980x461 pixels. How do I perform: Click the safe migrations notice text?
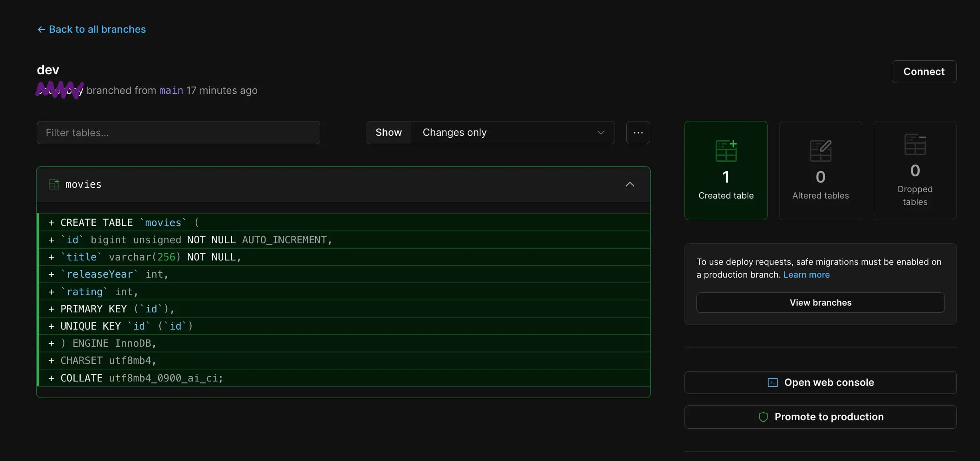click(819, 268)
